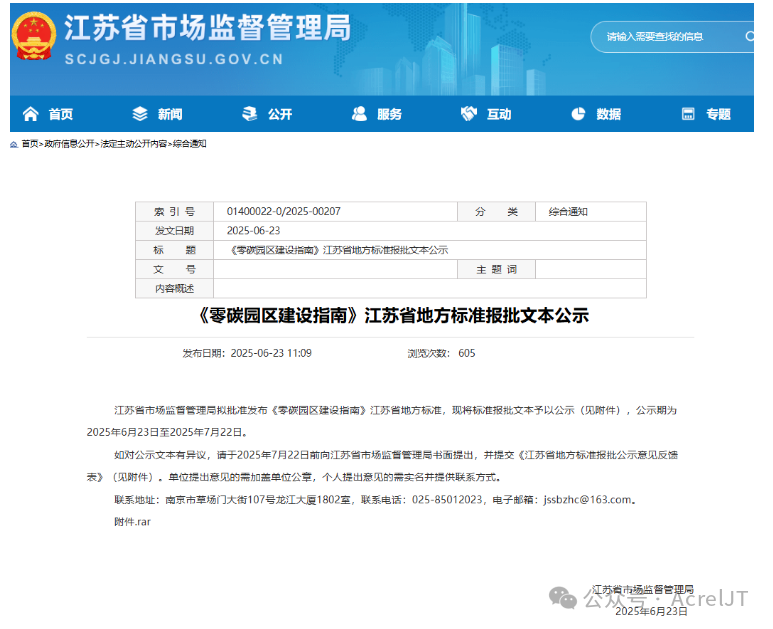Click the phone number 025-85012023

[x=447, y=500]
